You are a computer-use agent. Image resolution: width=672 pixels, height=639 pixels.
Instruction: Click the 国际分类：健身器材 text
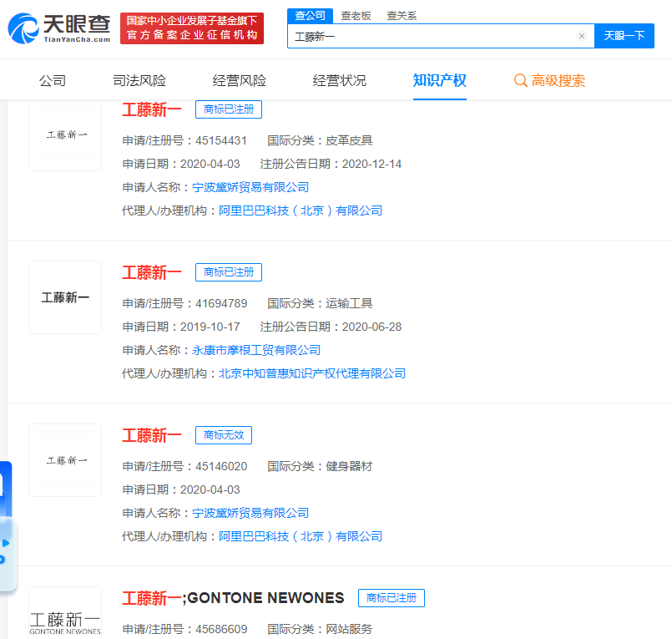[x=320, y=467]
